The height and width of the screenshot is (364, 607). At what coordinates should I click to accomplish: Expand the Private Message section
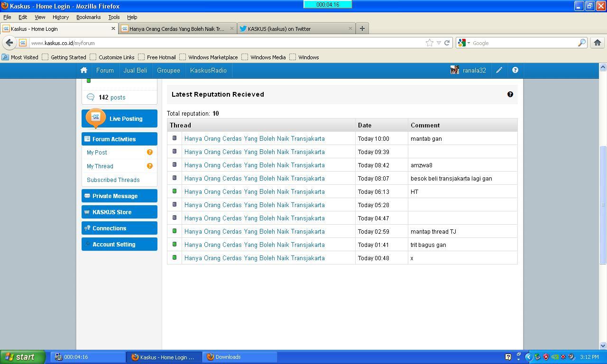click(120, 196)
